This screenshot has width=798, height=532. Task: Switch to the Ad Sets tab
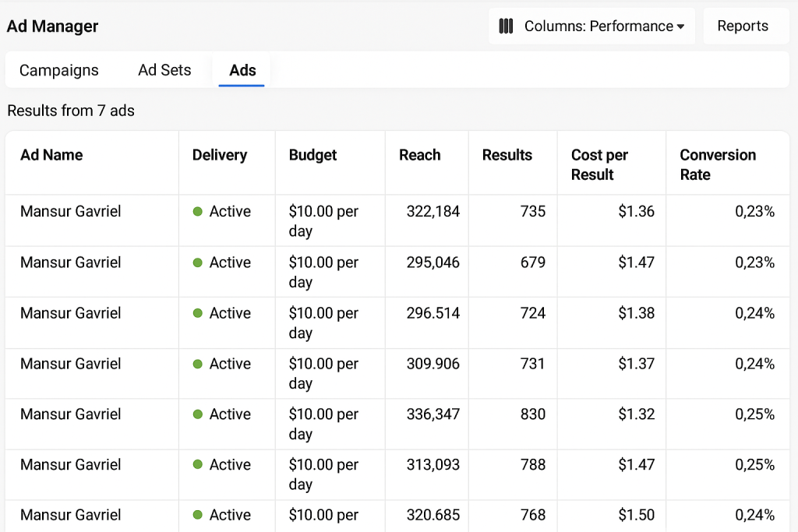pos(164,70)
